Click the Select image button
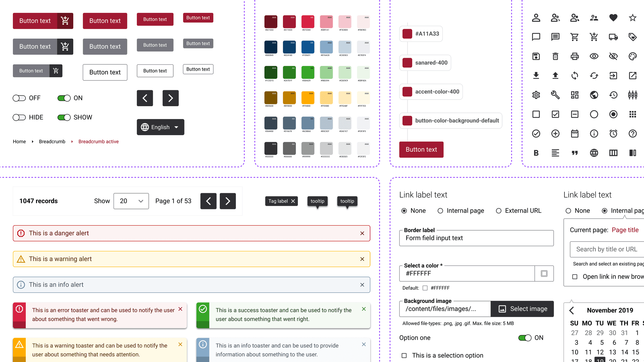Screen dimensions: 644x362 tap(522, 309)
